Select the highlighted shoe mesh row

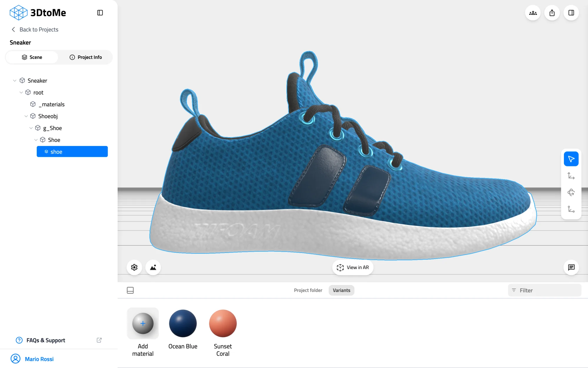coord(72,152)
